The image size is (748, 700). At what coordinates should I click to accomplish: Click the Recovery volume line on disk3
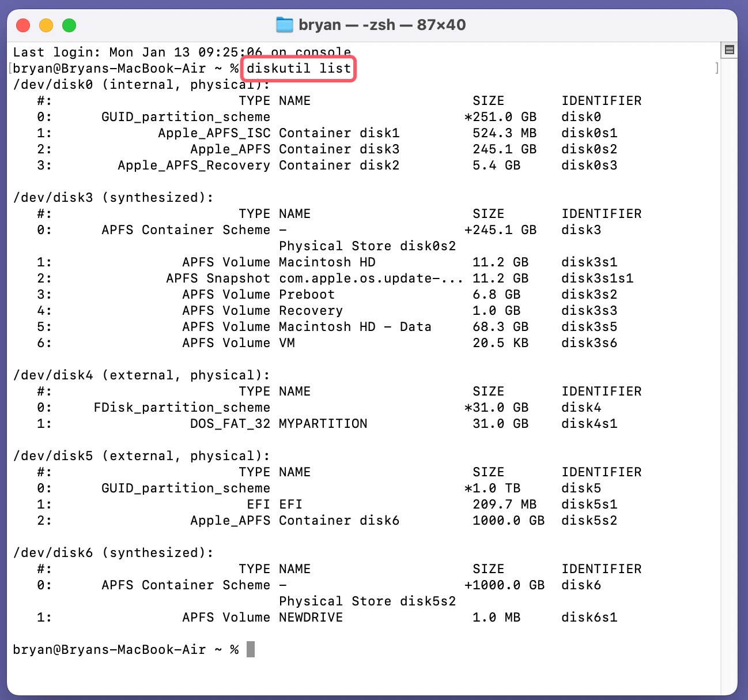point(311,310)
